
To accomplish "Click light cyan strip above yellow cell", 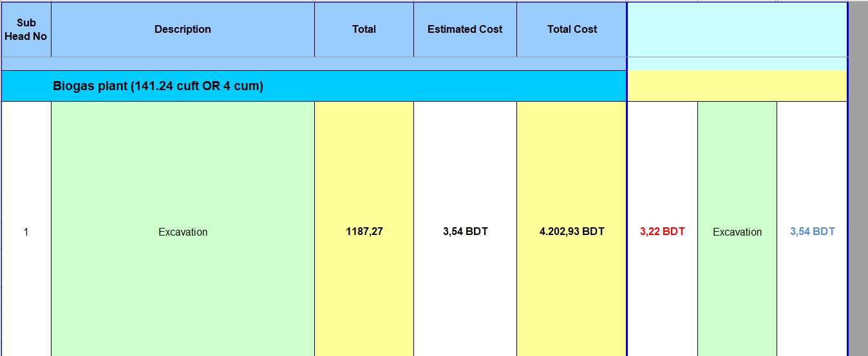I will click(737, 64).
